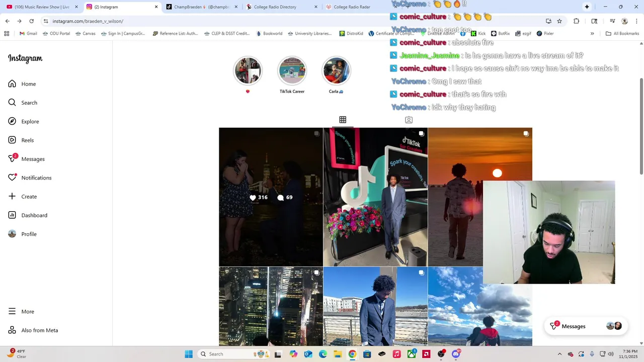Open the TikTok creators event post
Screen dimensions: 644x362
pos(375,197)
